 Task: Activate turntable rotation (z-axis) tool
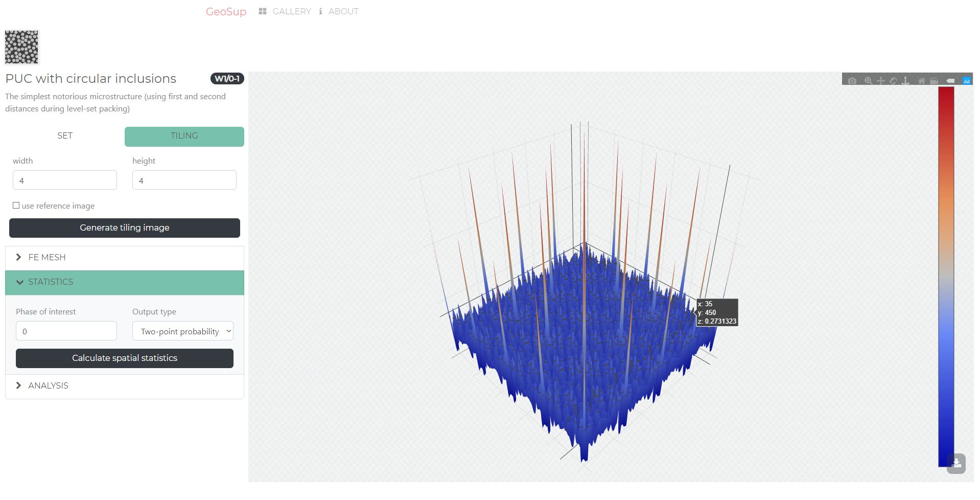coord(905,81)
